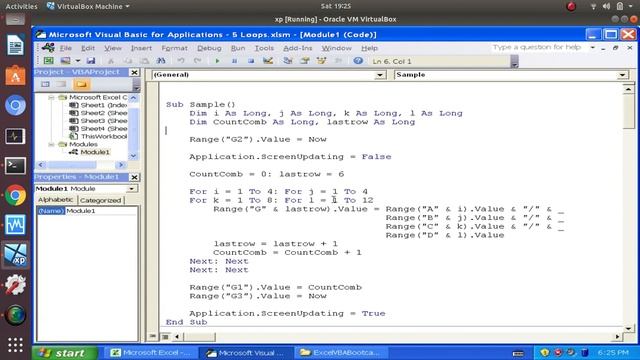The width and height of the screenshot is (640, 360).
Task: Switch to Microsoft Excel taskbar button
Action: [151, 353]
